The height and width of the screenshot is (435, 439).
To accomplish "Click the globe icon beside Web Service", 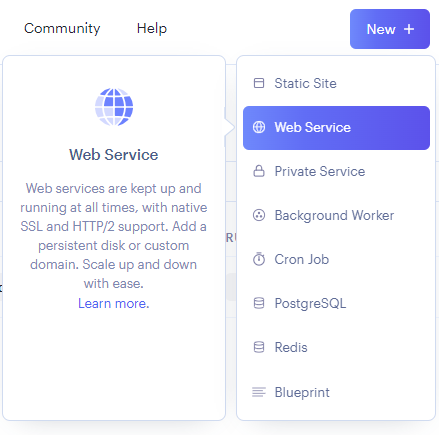I will 259,127.
